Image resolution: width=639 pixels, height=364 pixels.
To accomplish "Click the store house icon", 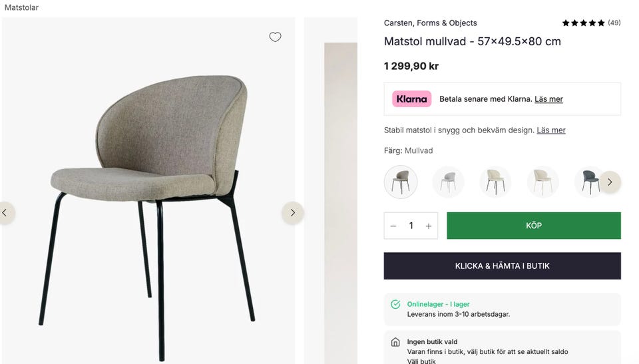I will pos(395,342).
